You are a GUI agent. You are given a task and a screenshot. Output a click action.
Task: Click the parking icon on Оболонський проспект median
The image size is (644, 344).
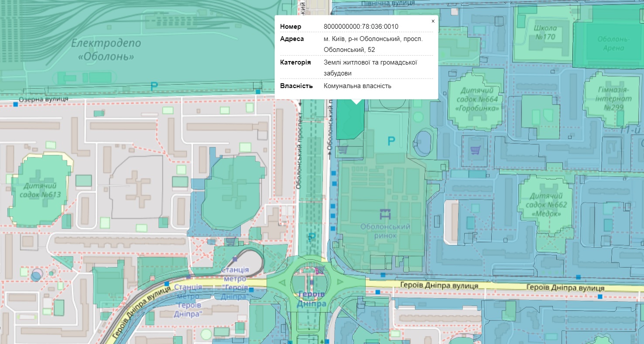coord(312,237)
